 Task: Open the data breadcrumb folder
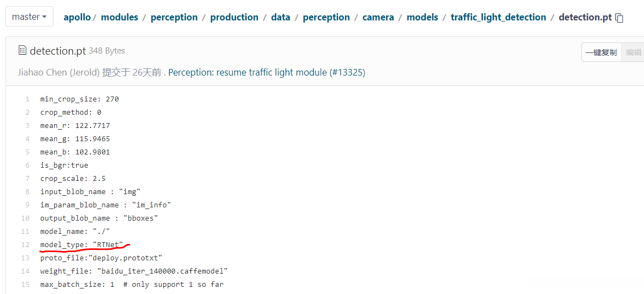281,17
